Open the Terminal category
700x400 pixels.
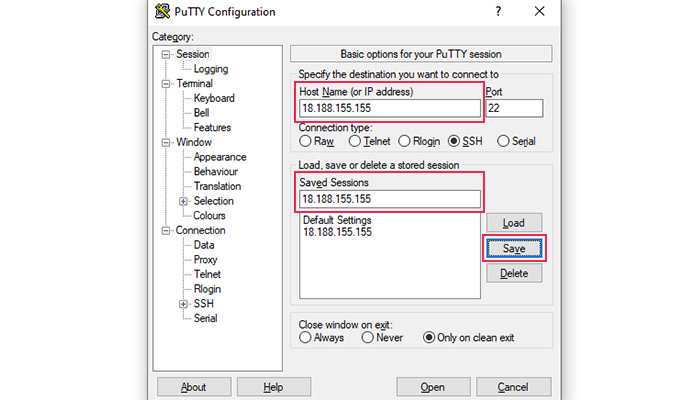click(194, 83)
